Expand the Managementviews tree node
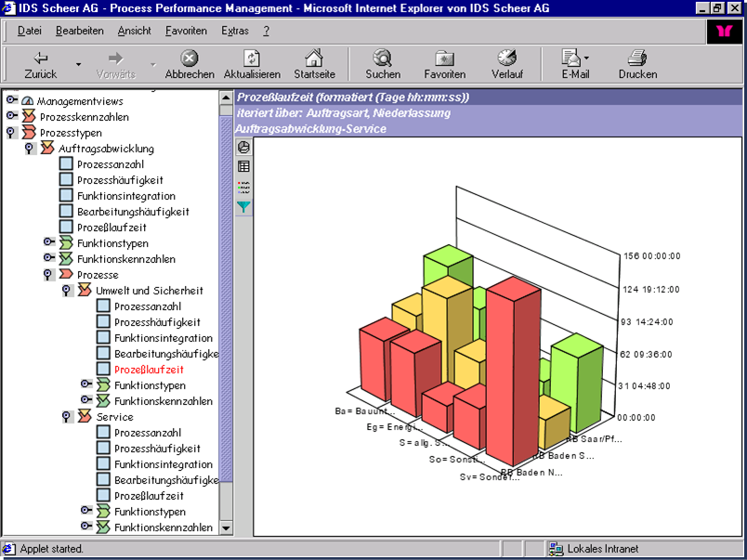Screen dimensions: 747x560 (x=12, y=100)
